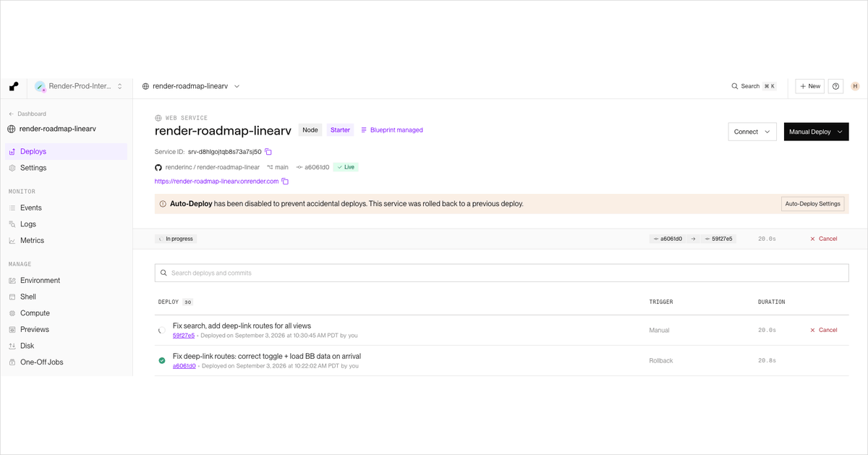The width and height of the screenshot is (868, 455).
Task: Cancel the 59f27e5 deploy row
Action: [x=823, y=330]
